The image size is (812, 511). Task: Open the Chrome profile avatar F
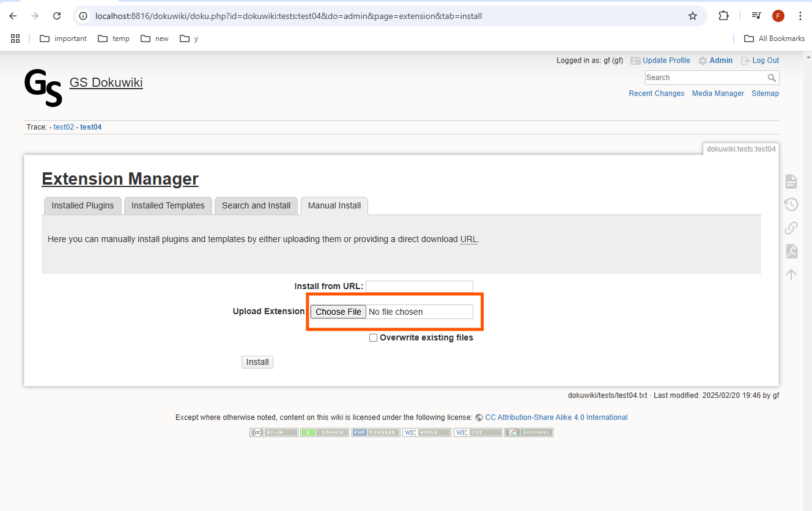tap(778, 16)
